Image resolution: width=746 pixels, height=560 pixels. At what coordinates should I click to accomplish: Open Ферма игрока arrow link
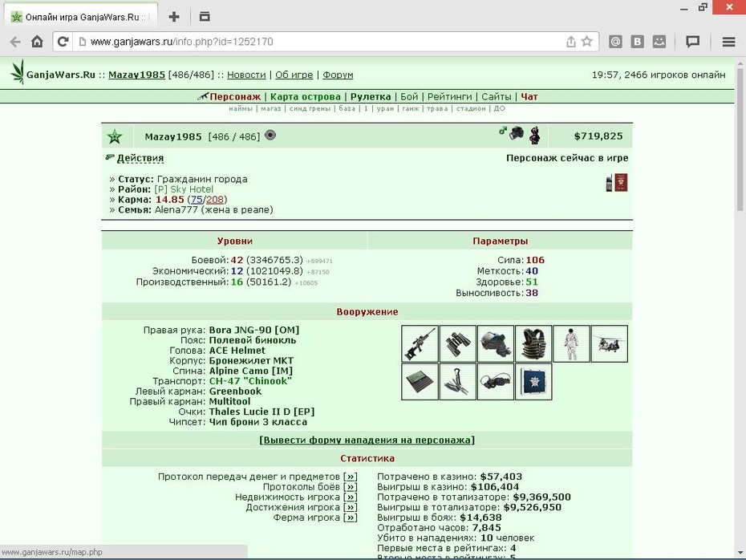click(351, 517)
